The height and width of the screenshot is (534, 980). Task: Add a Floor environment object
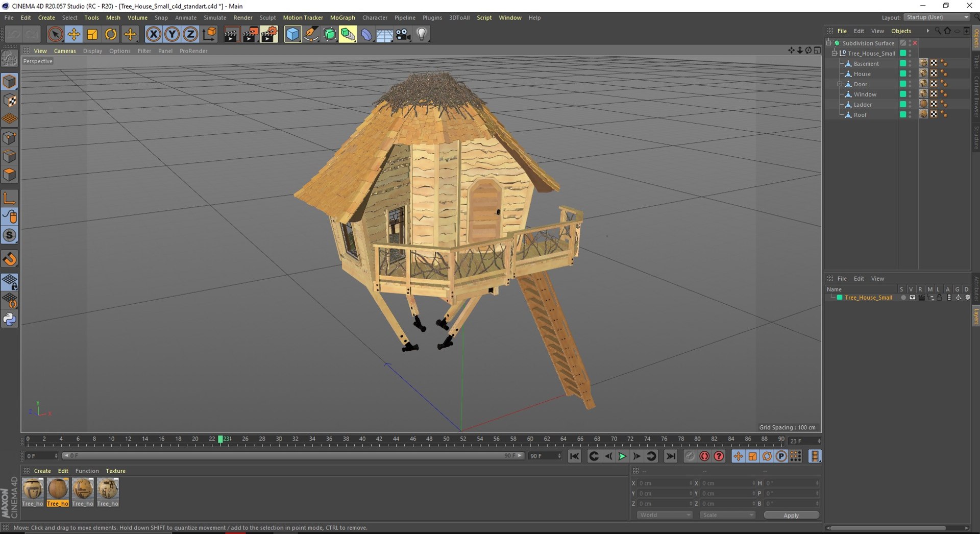385,34
